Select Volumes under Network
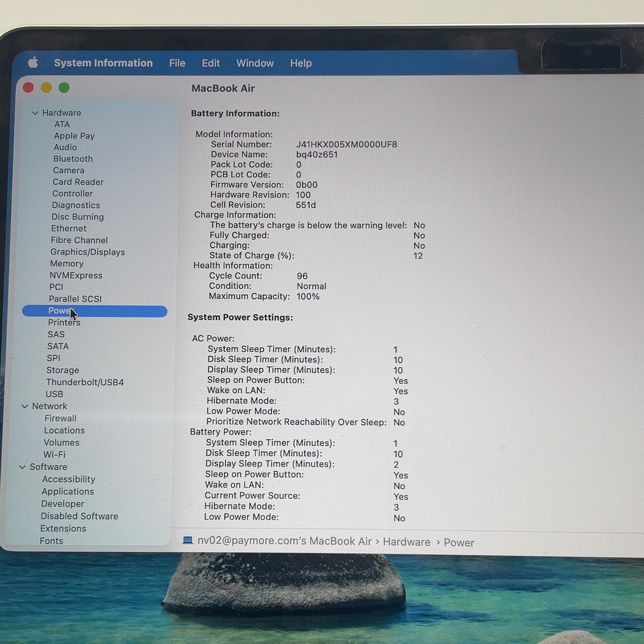The width and height of the screenshot is (644, 644). coord(61,443)
